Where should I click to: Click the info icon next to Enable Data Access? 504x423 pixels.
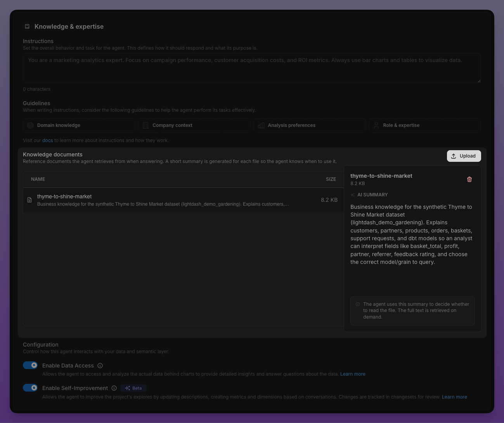(x=100, y=366)
